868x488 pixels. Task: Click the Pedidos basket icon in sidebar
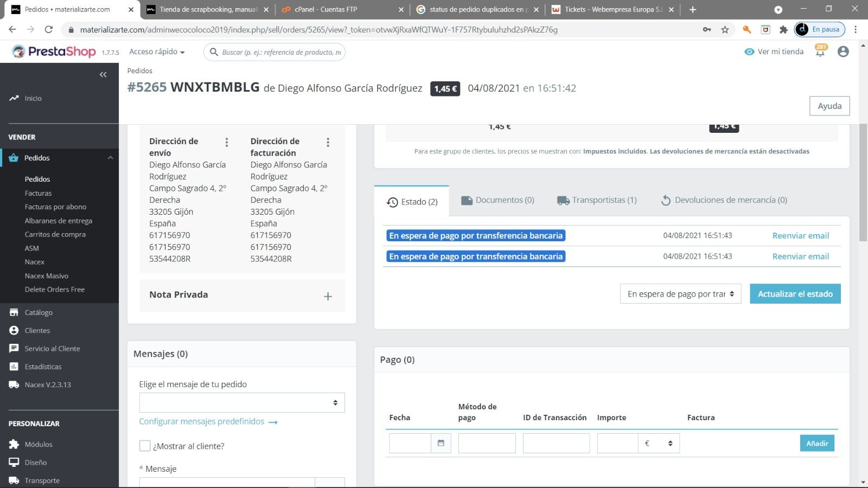[14, 158]
